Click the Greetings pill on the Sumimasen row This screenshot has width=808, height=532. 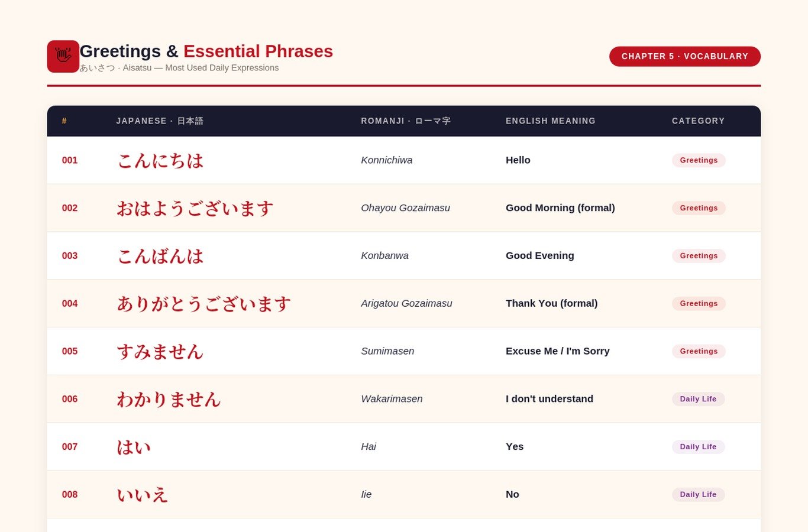tap(699, 351)
